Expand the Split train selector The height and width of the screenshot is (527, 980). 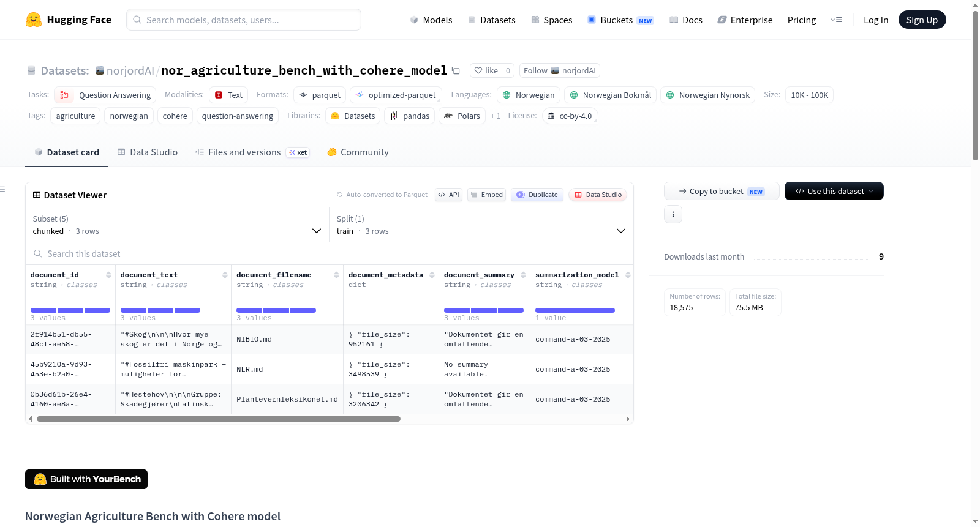click(481, 225)
